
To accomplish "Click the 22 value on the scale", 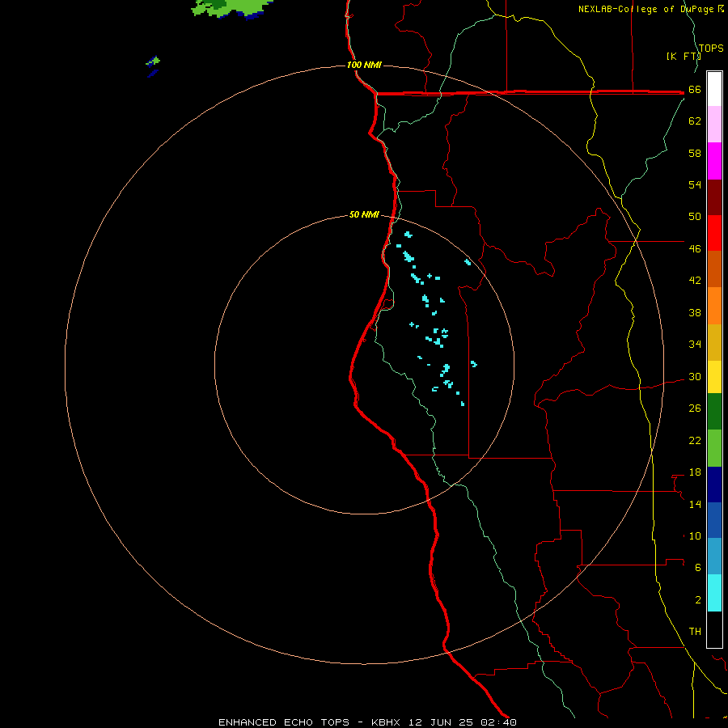I will point(695,441).
